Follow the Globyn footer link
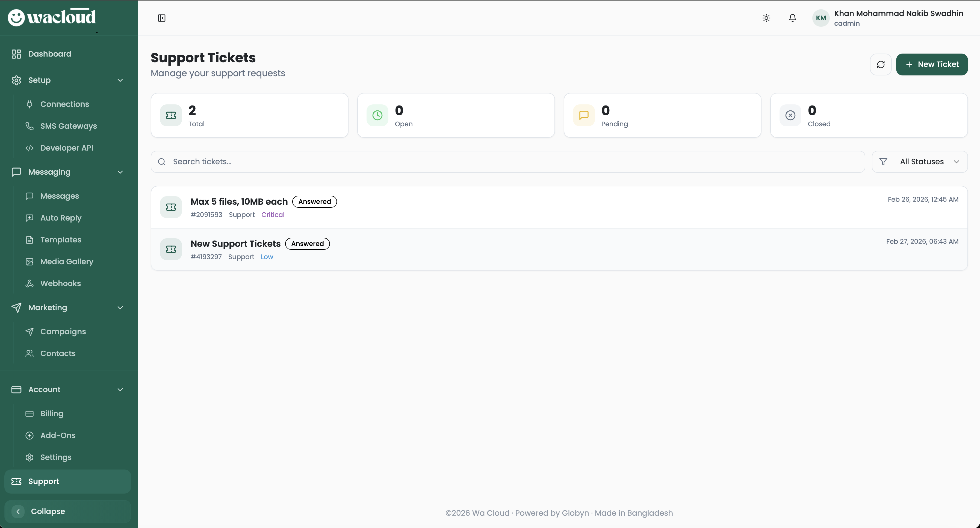This screenshot has height=528, width=980. point(575,513)
